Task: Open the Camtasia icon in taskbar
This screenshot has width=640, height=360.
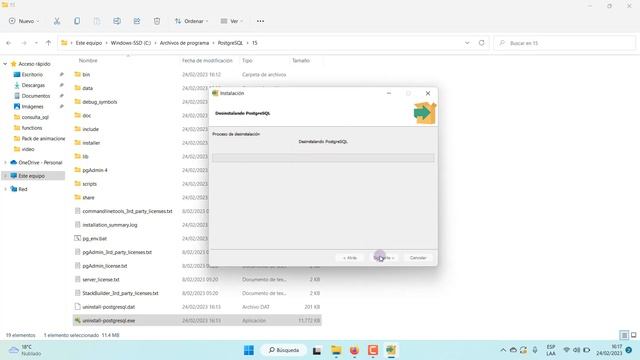Action: coord(372,350)
